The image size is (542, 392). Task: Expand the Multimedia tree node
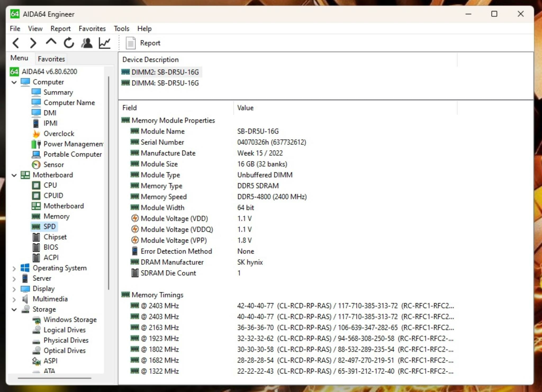click(x=14, y=299)
